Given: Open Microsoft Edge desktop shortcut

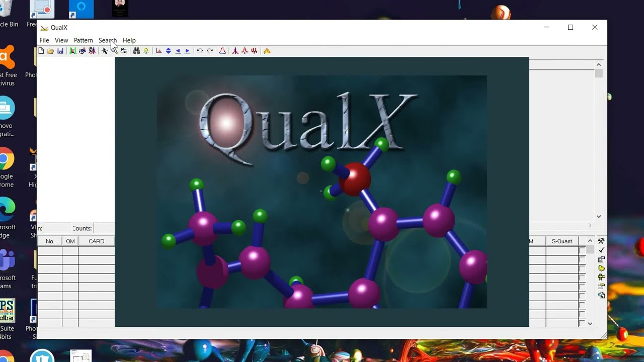Looking at the screenshot, I should click(x=6, y=218).
